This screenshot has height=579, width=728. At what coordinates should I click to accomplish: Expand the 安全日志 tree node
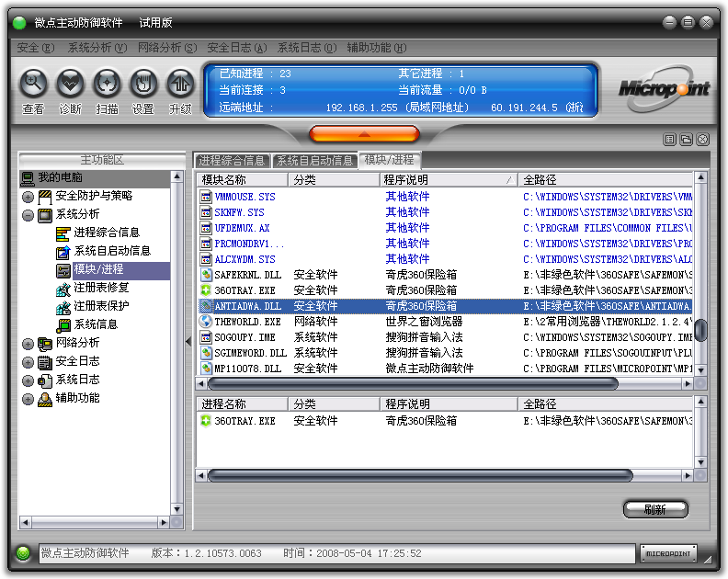tap(28, 362)
